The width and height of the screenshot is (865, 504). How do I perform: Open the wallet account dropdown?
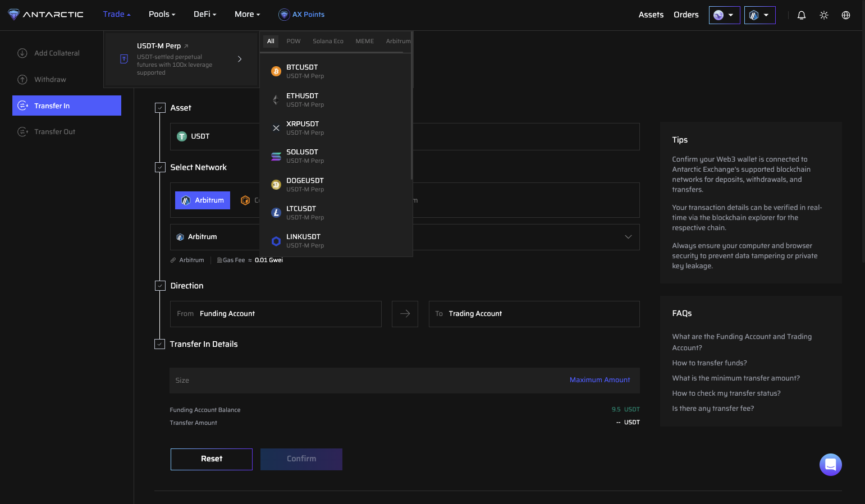click(725, 15)
